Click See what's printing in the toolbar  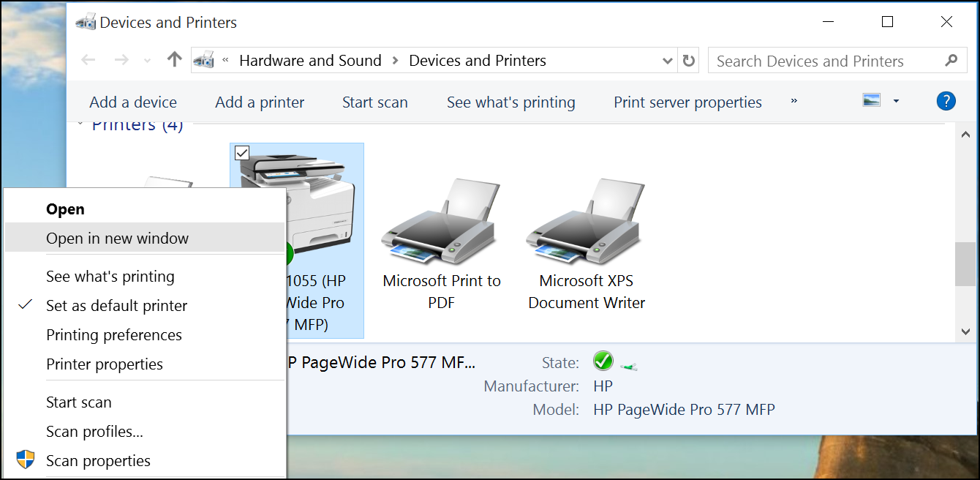click(511, 102)
